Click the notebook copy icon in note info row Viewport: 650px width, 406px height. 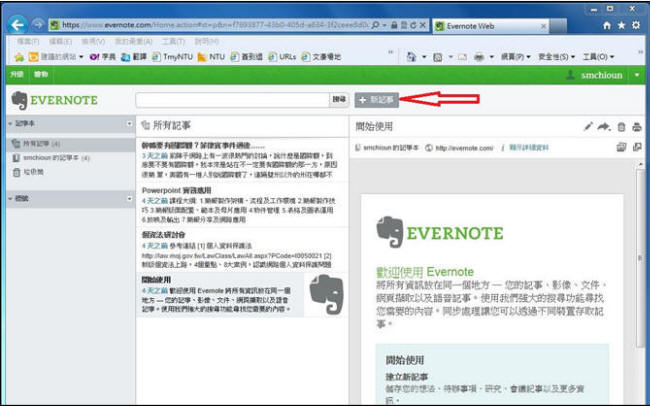point(621,147)
